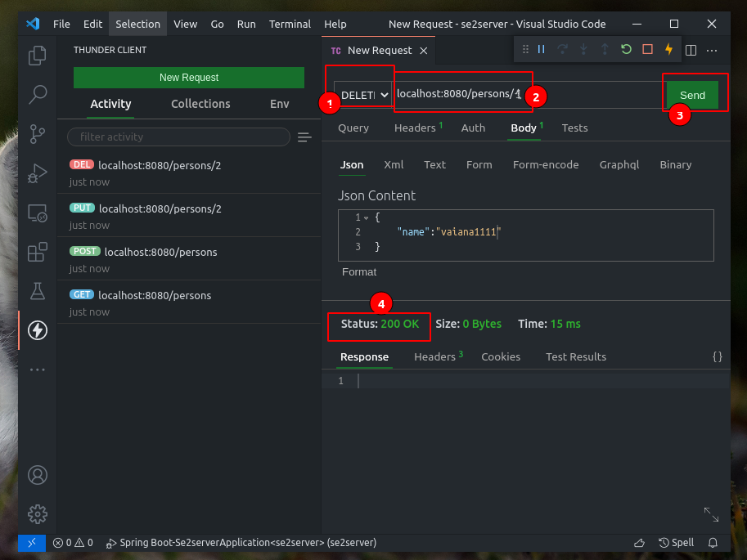Switch to the Env tab
This screenshot has width=747, height=560.
(279, 104)
